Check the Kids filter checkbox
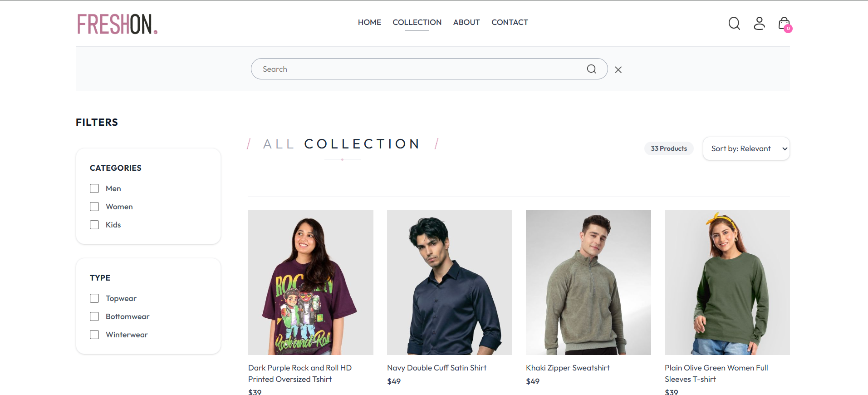 (x=94, y=224)
